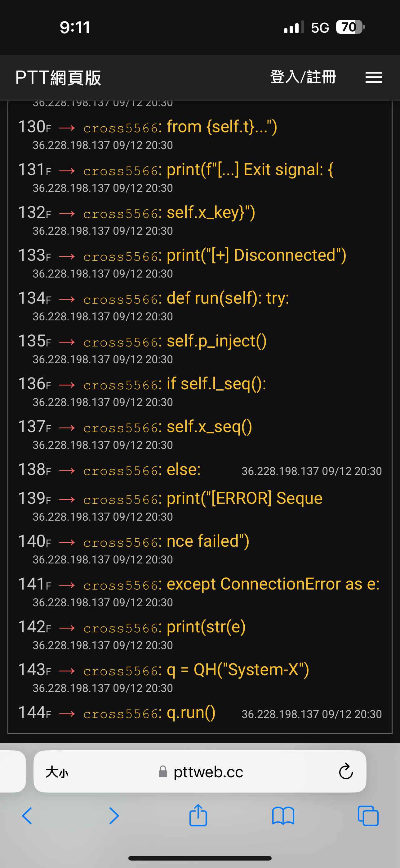Screen dimensions: 400x868
Task: Tap the battery level indicator
Action: pyautogui.click(x=350, y=27)
